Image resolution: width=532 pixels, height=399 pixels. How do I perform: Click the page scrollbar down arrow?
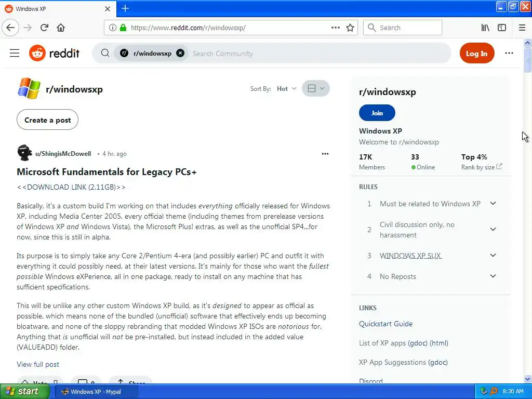pyautogui.click(x=527, y=379)
